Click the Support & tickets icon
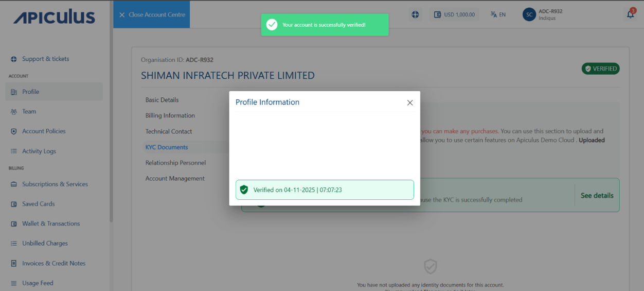Image resolution: width=644 pixels, height=291 pixels. [14, 59]
